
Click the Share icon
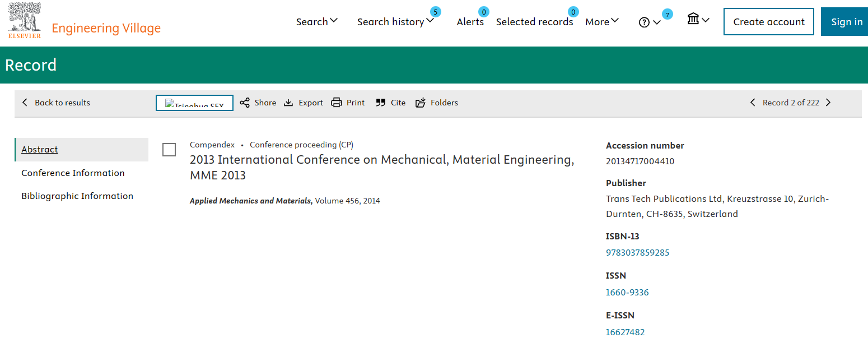(x=245, y=103)
